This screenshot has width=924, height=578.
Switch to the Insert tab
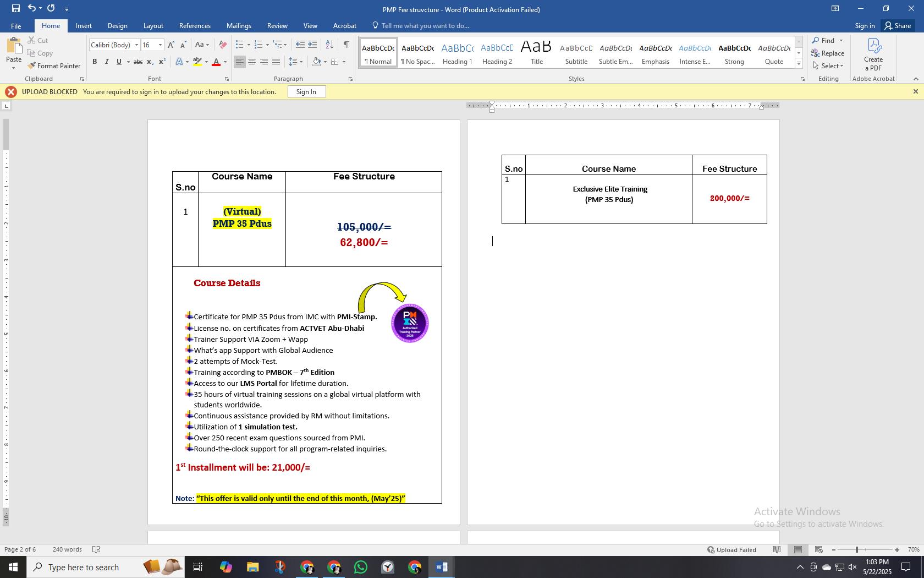[x=84, y=26]
